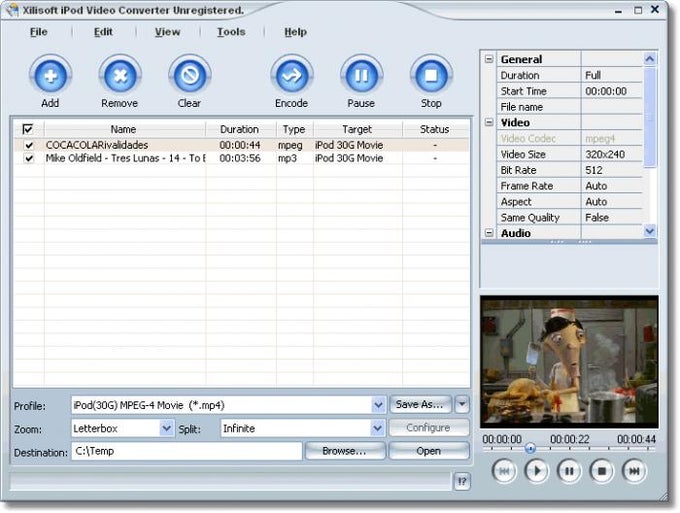Open the File menu

[x=39, y=32]
